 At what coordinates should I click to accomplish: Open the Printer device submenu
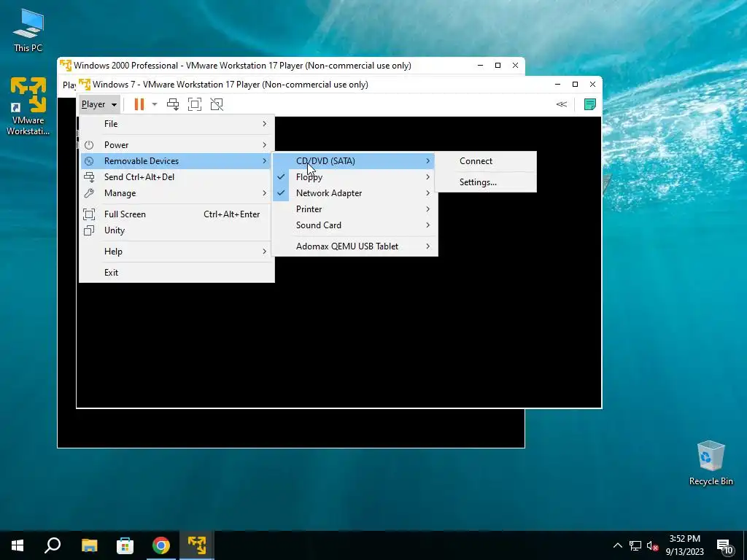(x=355, y=209)
